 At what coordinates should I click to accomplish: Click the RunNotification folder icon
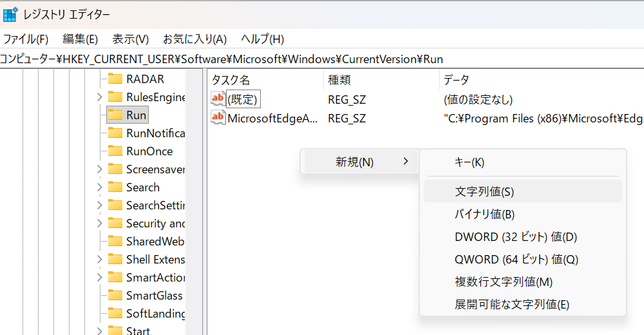(x=115, y=133)
